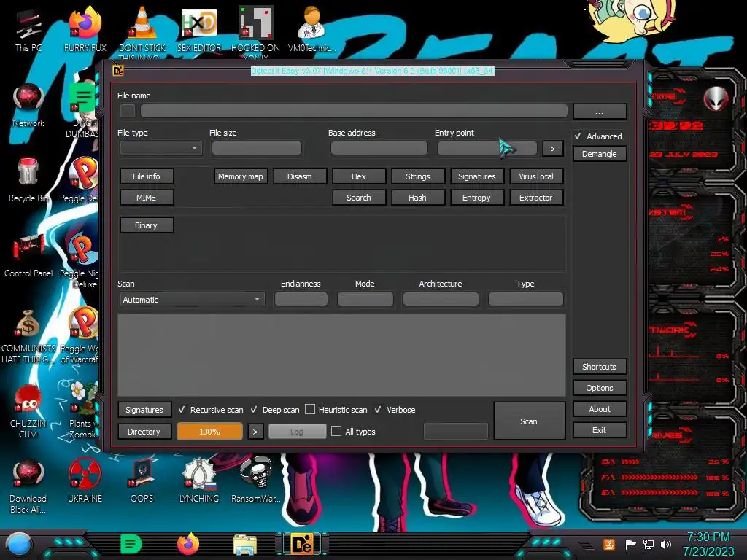Open CHUZZIN CUM desktop icon
The width and height of the screenshot is (747, 560).
pos(28,411)
